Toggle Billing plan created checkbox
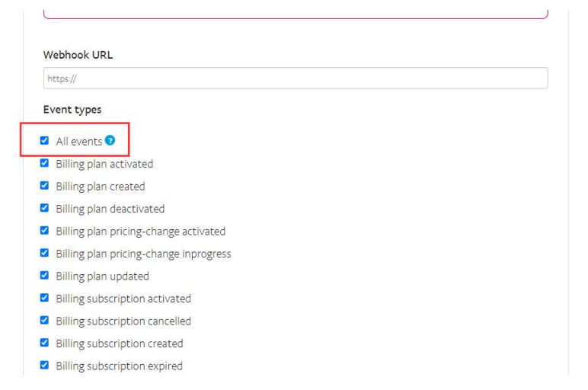The image size is (588, 390). coord(44,186)
